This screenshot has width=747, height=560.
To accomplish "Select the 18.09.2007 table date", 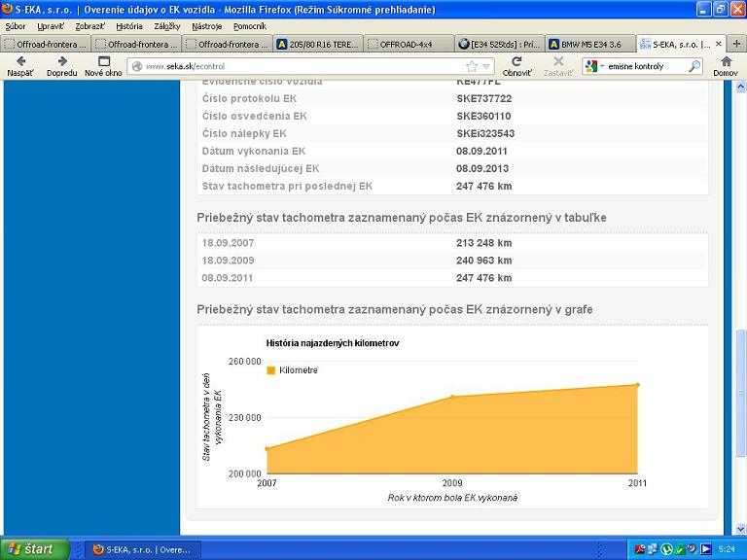I will pyautogui.click(x=228, y=243).
